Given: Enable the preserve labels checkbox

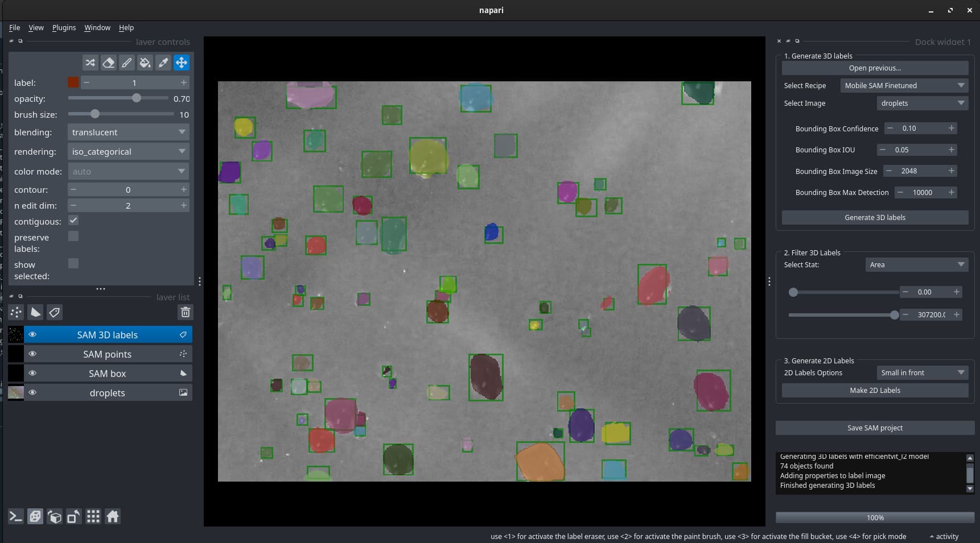Looking at the screenshot, I should tap(73, 236).
